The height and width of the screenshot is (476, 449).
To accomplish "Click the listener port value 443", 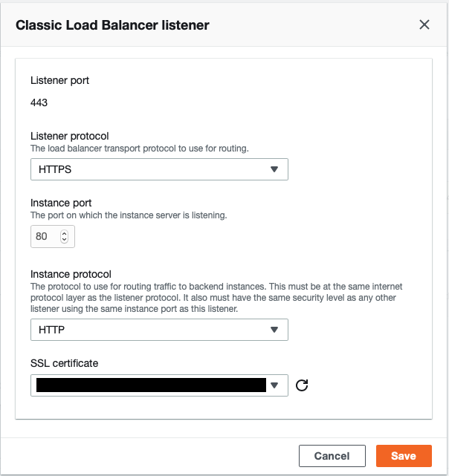I will pos(39,102).
